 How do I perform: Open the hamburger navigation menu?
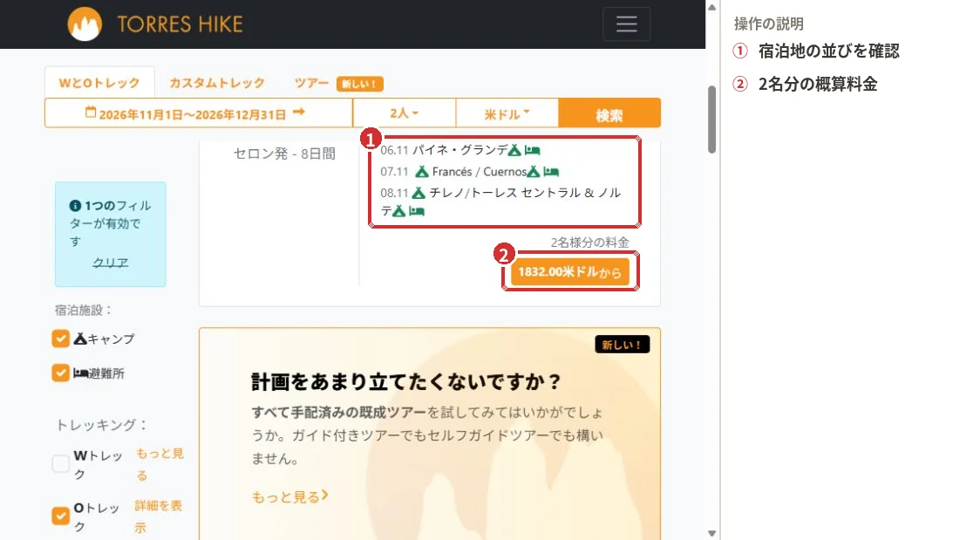626,24
